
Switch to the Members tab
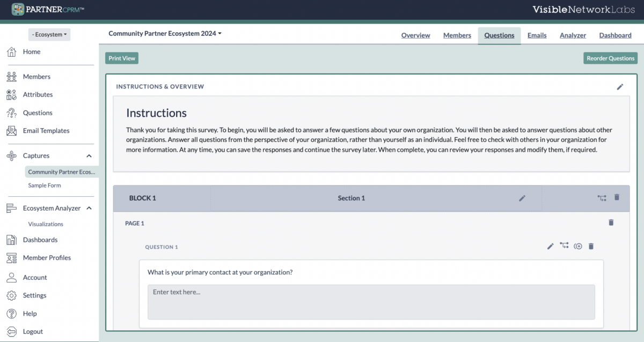[x=457, y=35]
